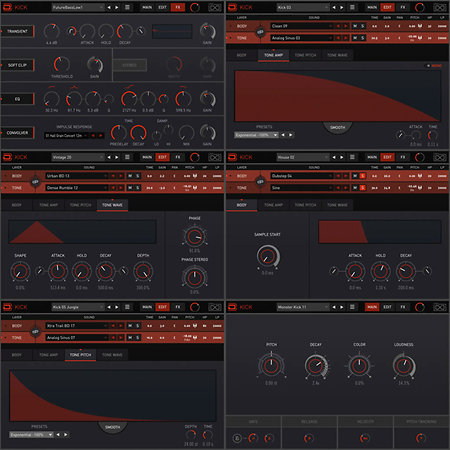Open Analog Sinus 03 sound dropdown

click(x=302, y=38)
